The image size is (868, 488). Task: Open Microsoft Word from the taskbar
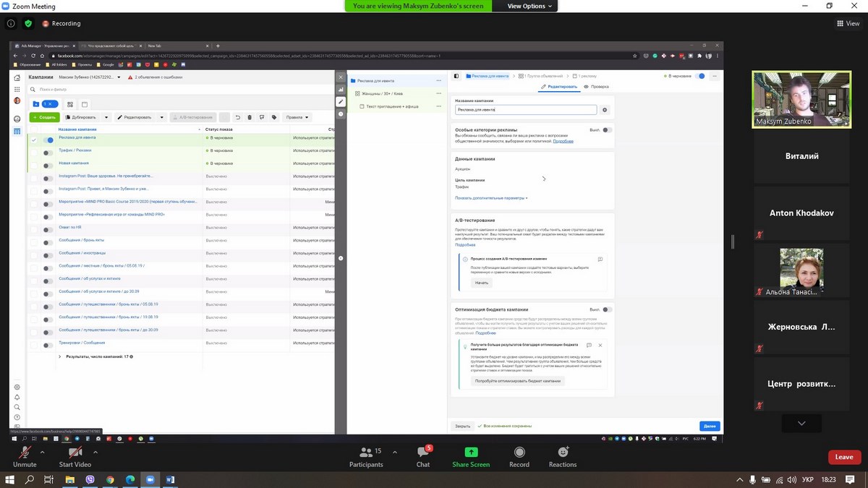tap(171, 479)
